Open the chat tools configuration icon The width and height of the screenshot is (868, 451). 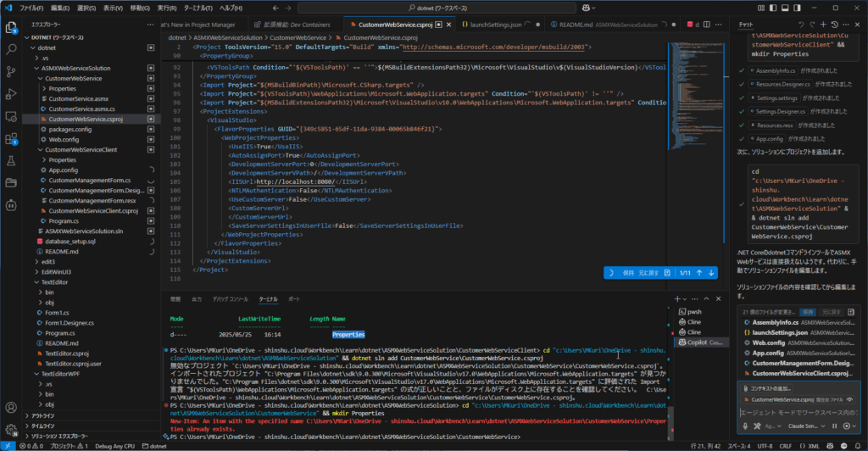757,426
